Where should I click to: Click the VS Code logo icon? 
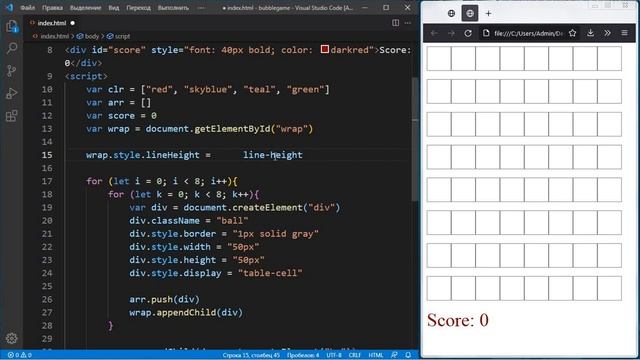coord(9,7)
